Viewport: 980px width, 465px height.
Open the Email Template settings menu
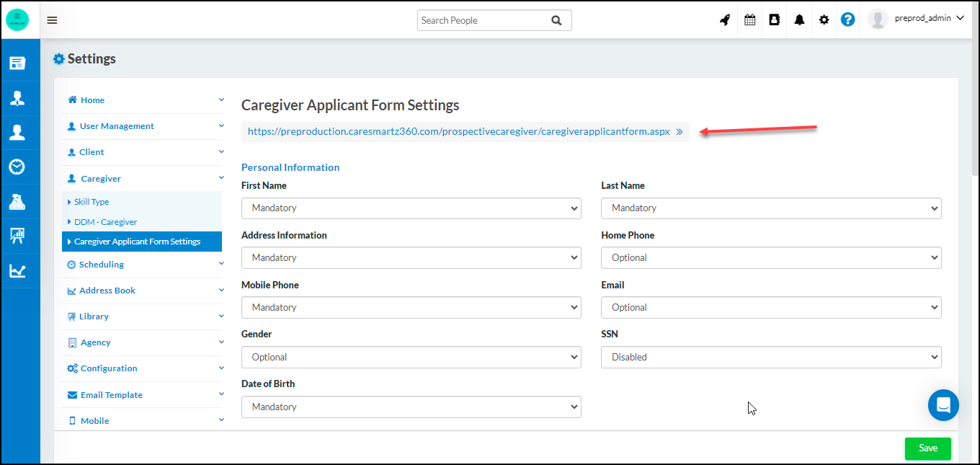coord(142,394)
